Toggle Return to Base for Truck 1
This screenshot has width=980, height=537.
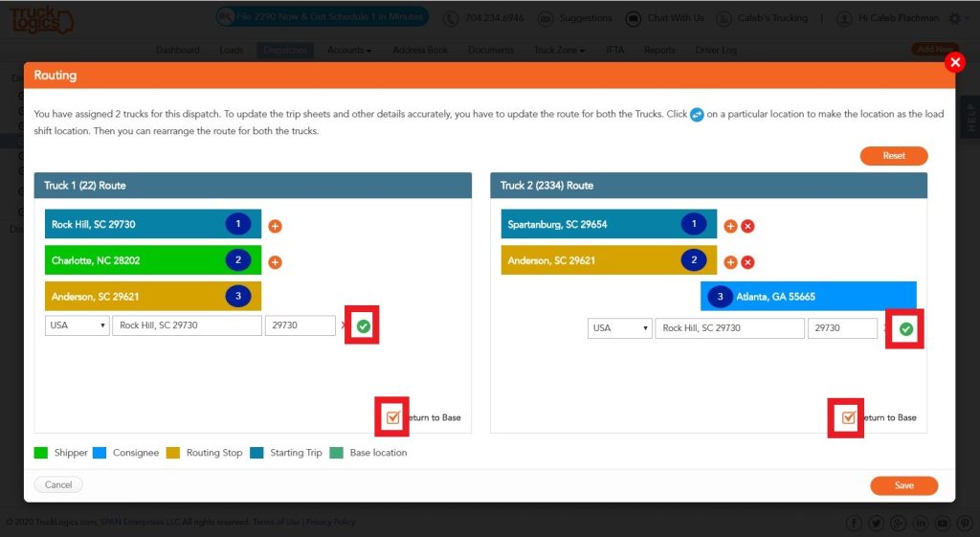pos(392,417)
